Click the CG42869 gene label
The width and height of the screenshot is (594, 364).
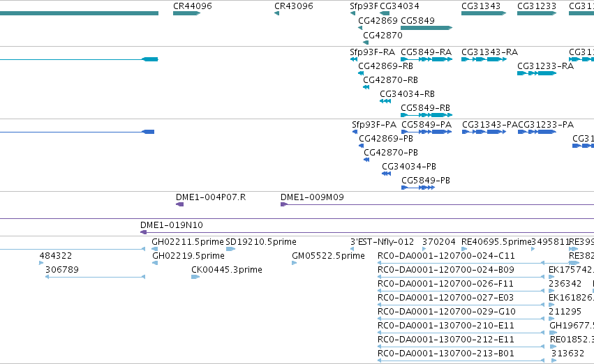(x=378, y=20)
